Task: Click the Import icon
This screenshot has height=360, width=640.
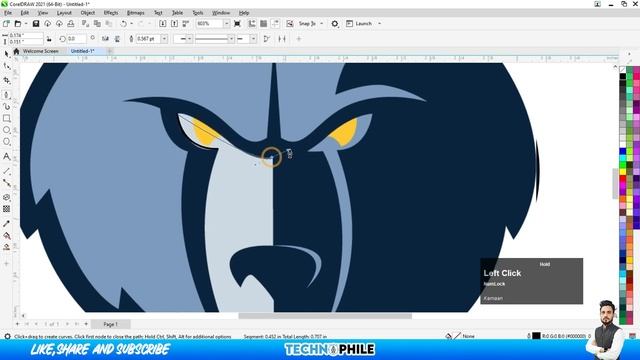Action: point(162,24)
